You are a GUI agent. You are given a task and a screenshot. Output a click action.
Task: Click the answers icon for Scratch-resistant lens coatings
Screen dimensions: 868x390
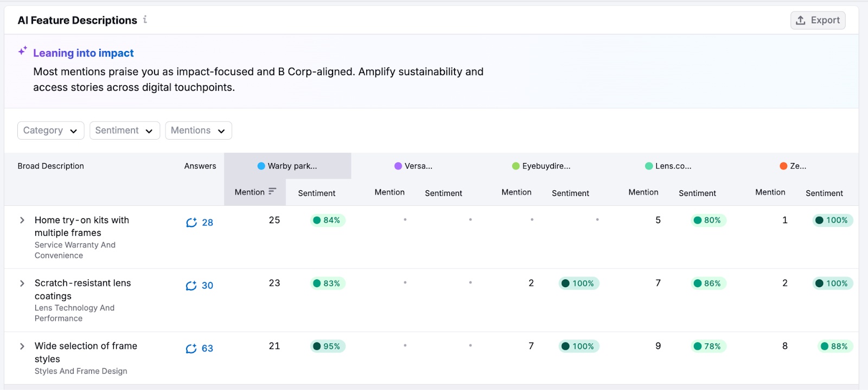coord(191,286)
